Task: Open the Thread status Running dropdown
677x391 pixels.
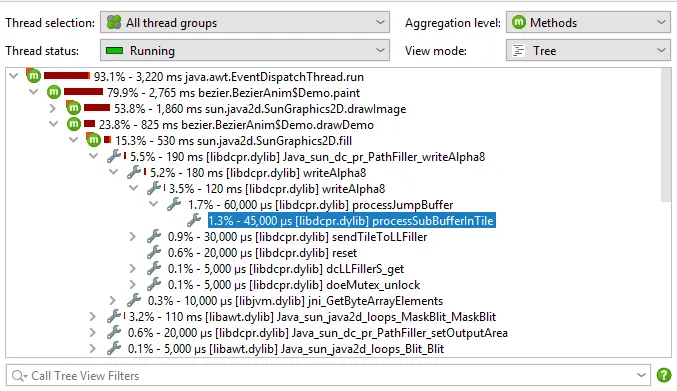Action: click(x=245, y=50)
